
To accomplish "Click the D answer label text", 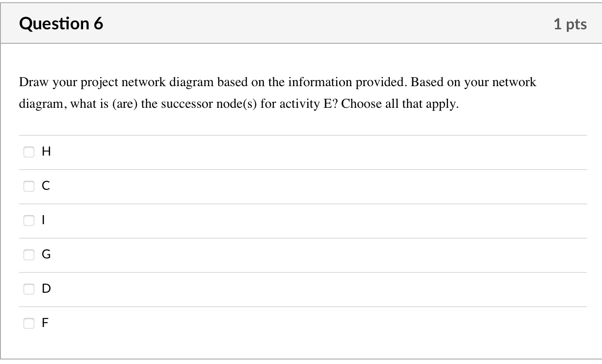I will [46, 289].
